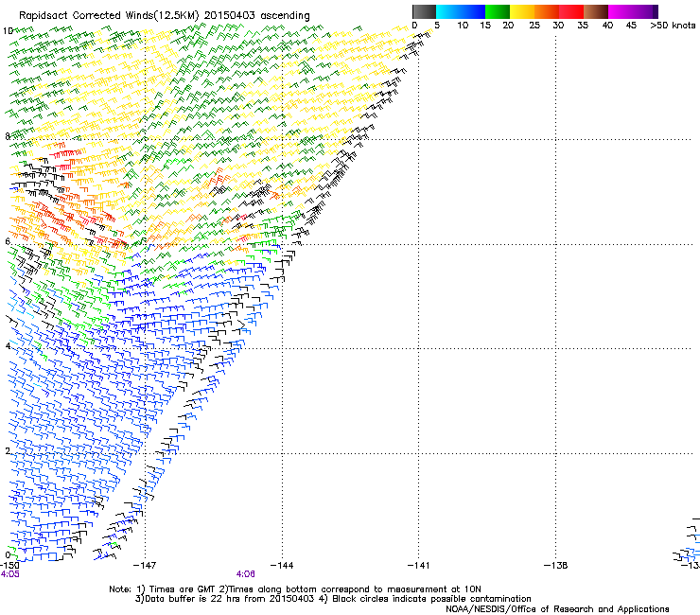The width and height of the screenshot is (700, 615).
Task: Click the dark purple >50 knots swatch
Action: click(x=656, y=11)
